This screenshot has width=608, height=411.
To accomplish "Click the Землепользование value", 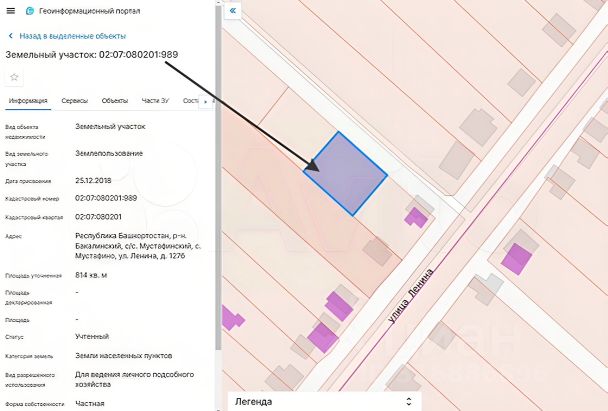I will tap(109, 153).
